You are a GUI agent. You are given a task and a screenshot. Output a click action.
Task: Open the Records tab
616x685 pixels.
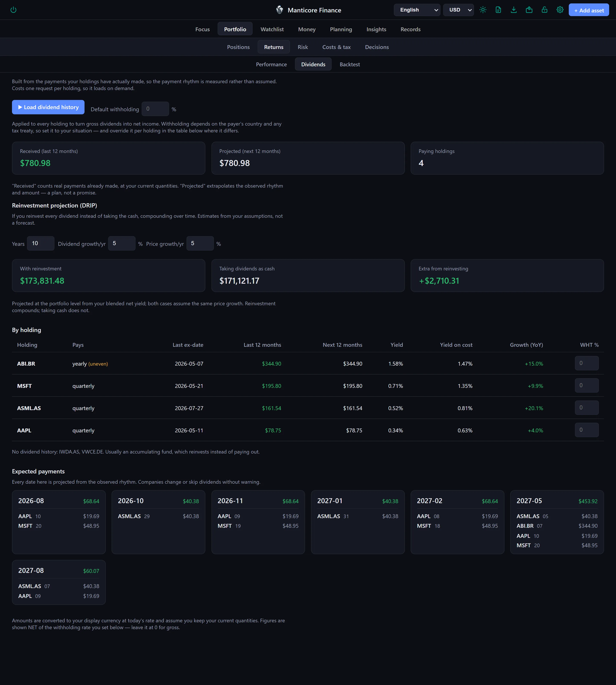pos(410,29)
